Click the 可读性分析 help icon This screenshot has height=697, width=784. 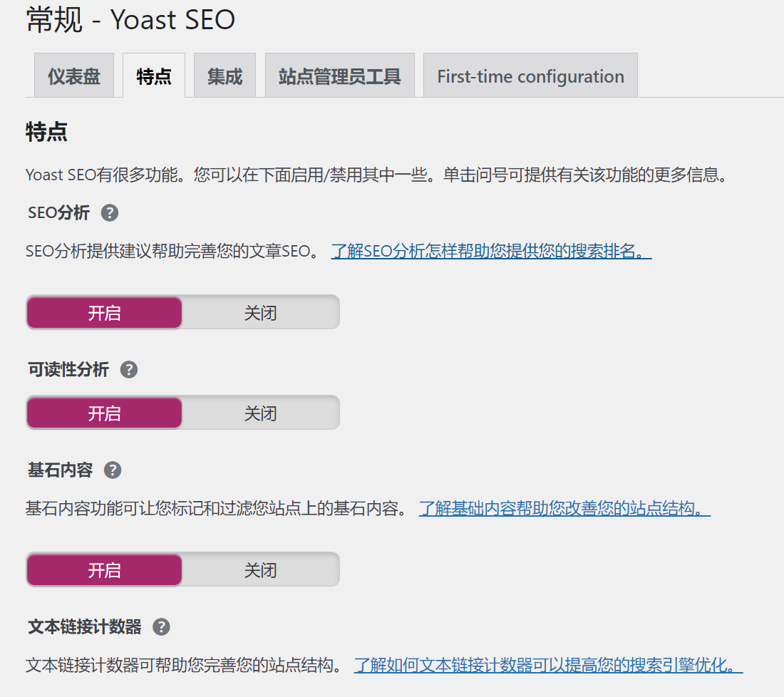(x=129, y=369)
